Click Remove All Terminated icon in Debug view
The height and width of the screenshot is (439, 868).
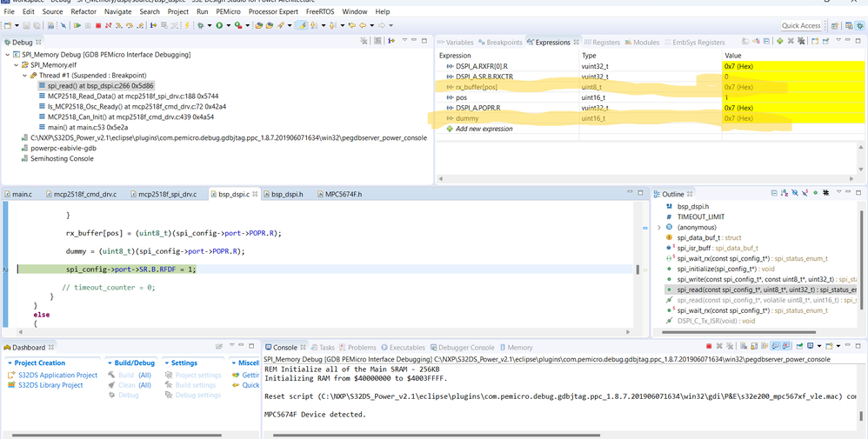pos(364,40)
